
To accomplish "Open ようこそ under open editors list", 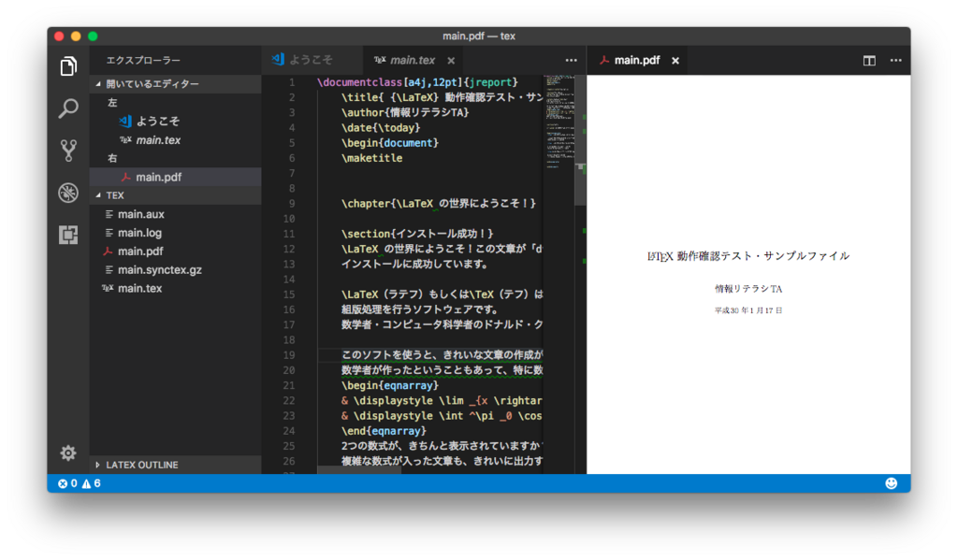I will 175,121.
